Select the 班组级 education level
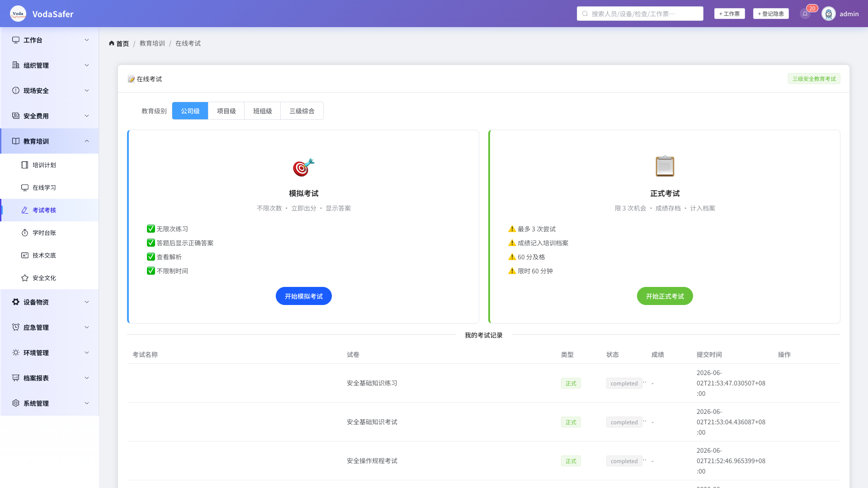Image resolution: width=868 pixels, height=488 pixels. (x=263, y=111)
